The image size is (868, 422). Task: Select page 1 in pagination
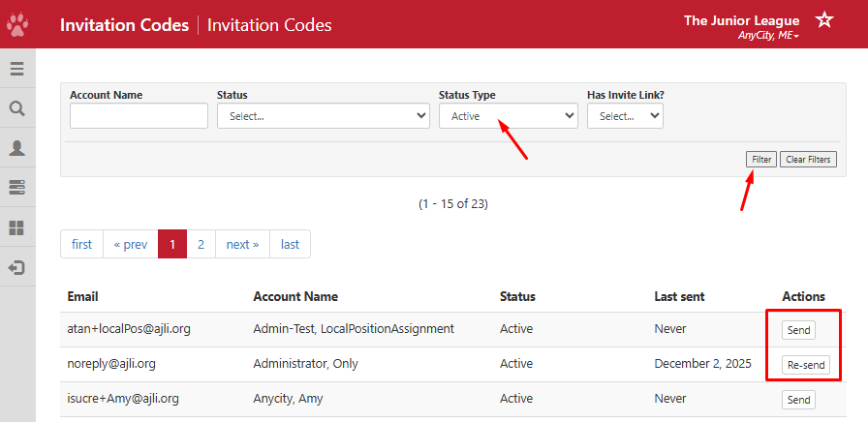[172, 244]
